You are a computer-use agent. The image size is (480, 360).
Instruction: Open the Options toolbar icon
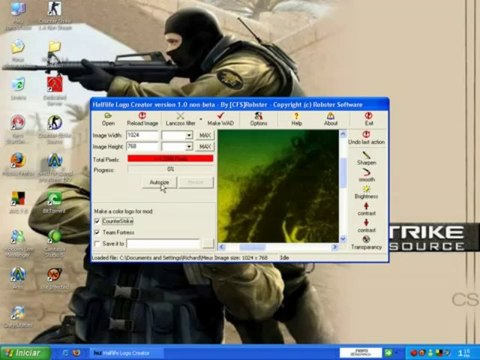point(259,119)
